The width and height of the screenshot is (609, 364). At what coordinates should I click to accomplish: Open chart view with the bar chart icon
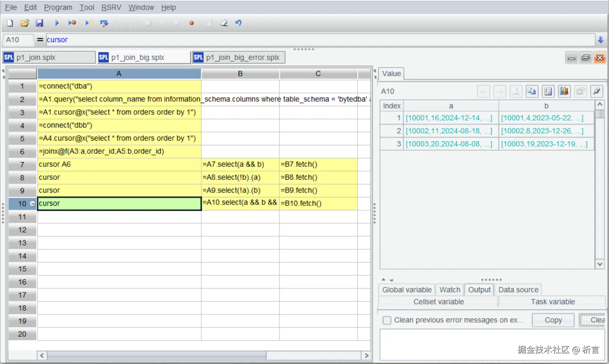564,91
